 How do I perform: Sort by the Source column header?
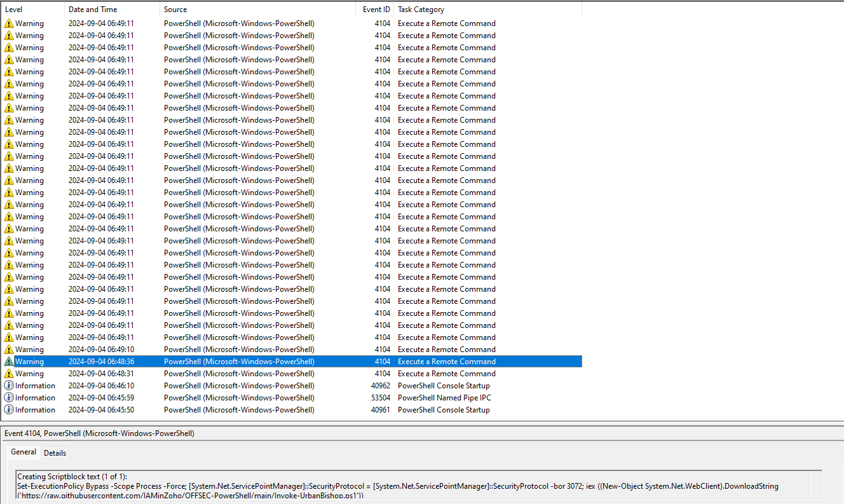[258, 10]
